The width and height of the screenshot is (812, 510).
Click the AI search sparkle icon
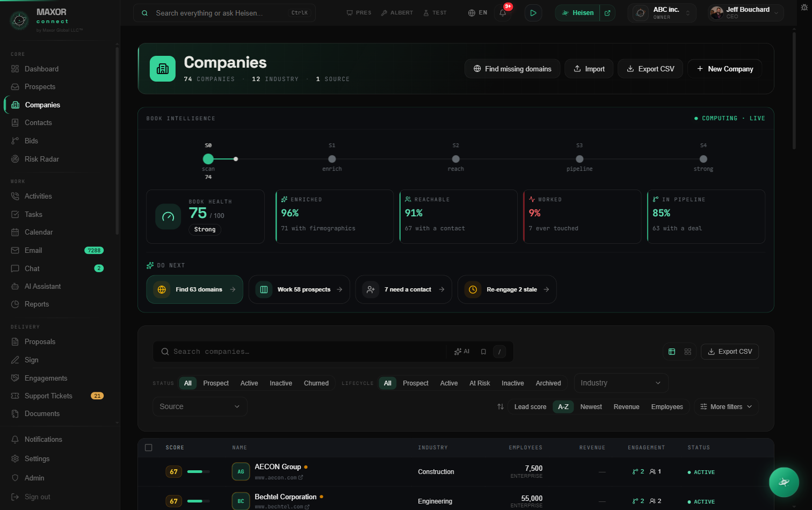tap(462, 352)
